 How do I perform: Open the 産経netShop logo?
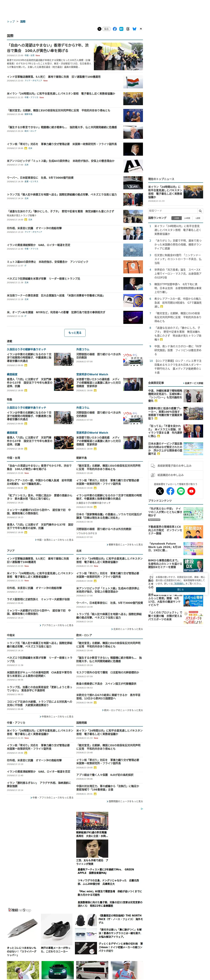coord(19,910)
